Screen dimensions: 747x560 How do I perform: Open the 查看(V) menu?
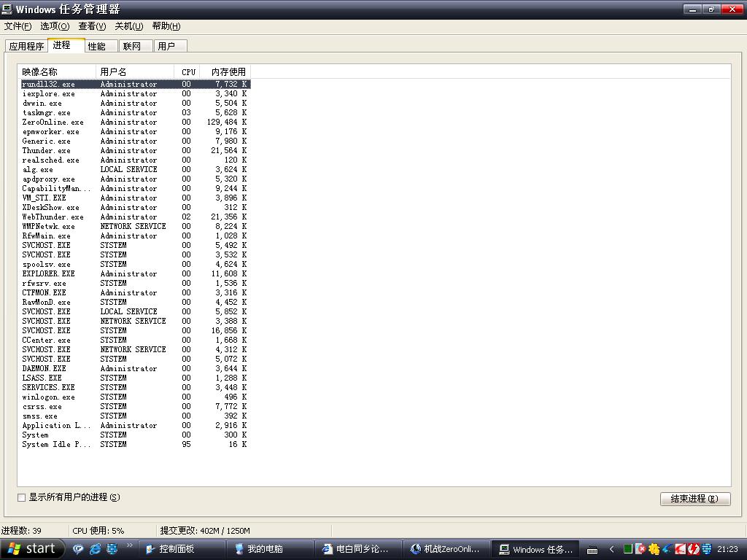92,26
